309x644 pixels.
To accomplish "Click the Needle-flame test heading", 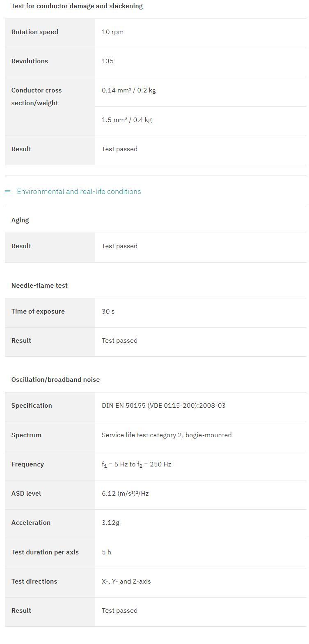I will [x=39, y=286].
